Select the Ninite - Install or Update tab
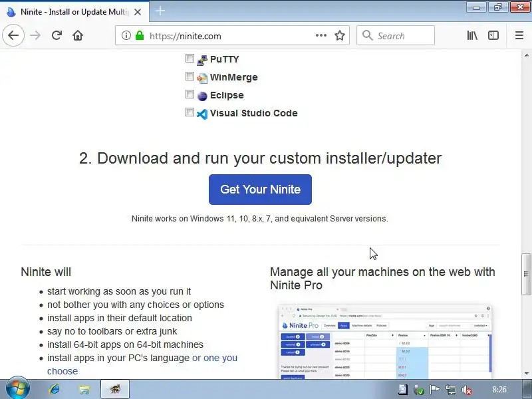The image size is (532, 399). click(x=74, y=12)
